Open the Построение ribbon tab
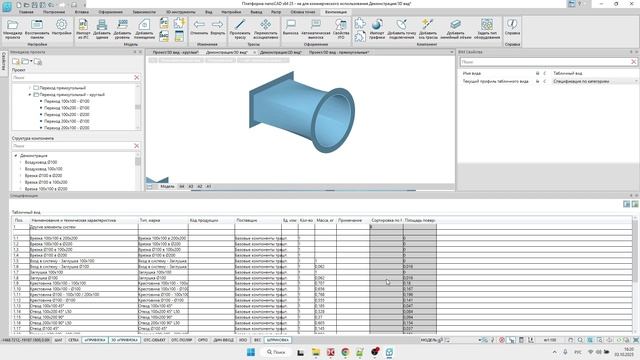The height and width of the screenshot is (360, 640). point(53,12)
